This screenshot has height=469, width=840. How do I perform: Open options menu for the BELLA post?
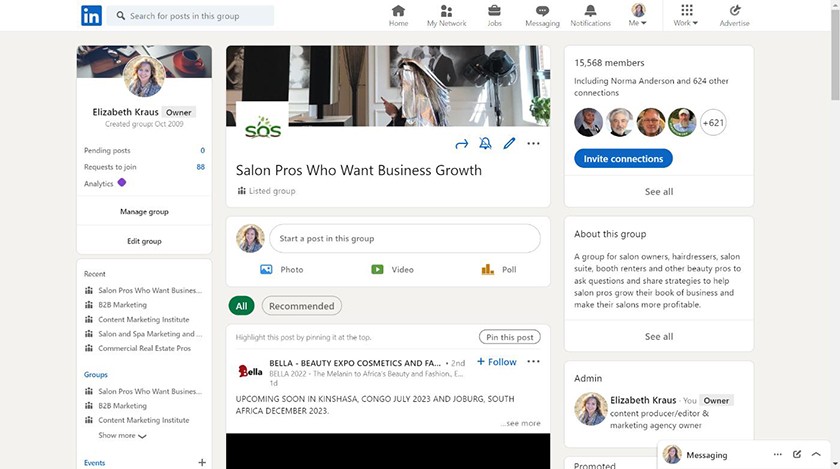tap(533, 362)
